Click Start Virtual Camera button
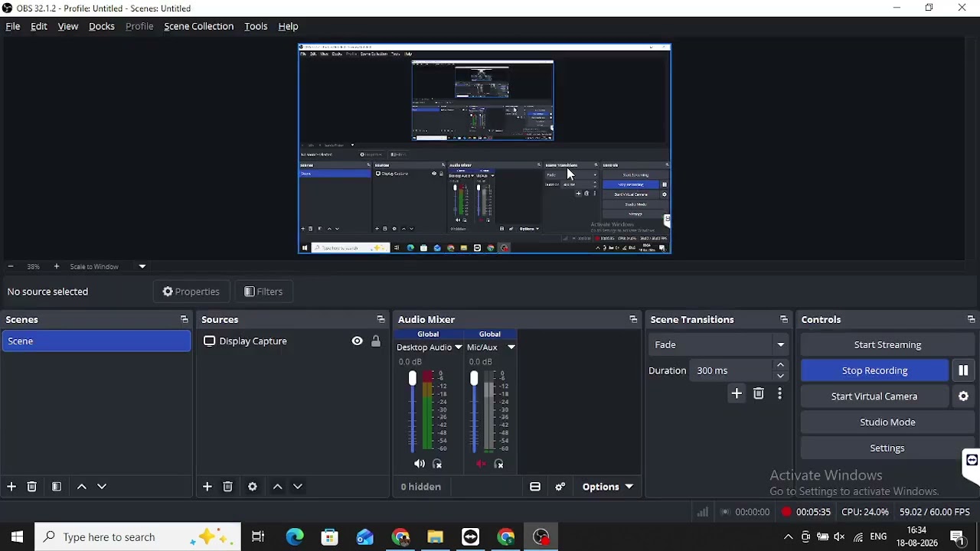Screen dimensions: 980x551 (874, 396)
